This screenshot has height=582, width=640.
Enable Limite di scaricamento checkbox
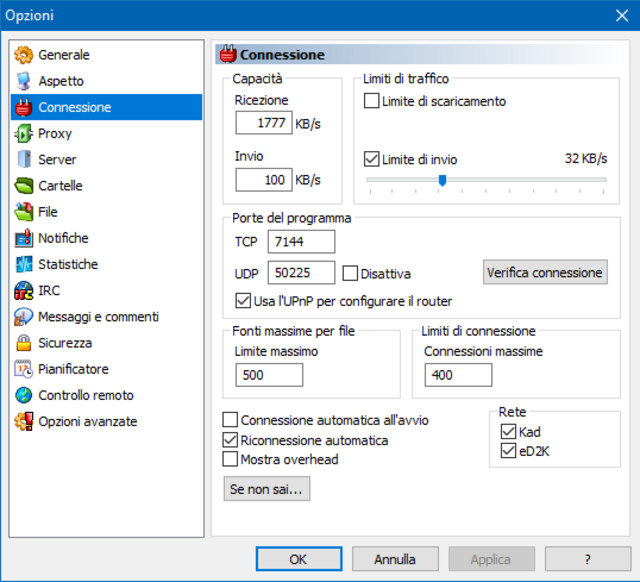[371, 101]
